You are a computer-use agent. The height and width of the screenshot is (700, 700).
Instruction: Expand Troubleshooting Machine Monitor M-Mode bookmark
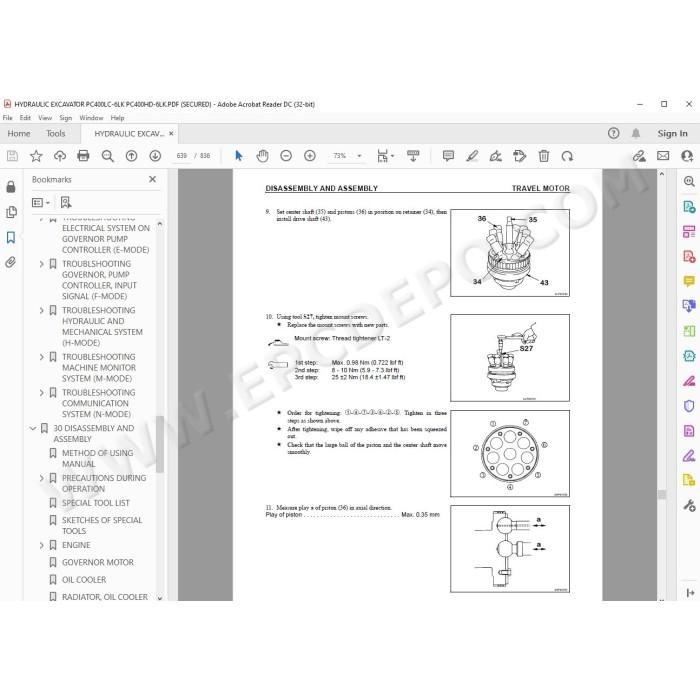(42, 357)
